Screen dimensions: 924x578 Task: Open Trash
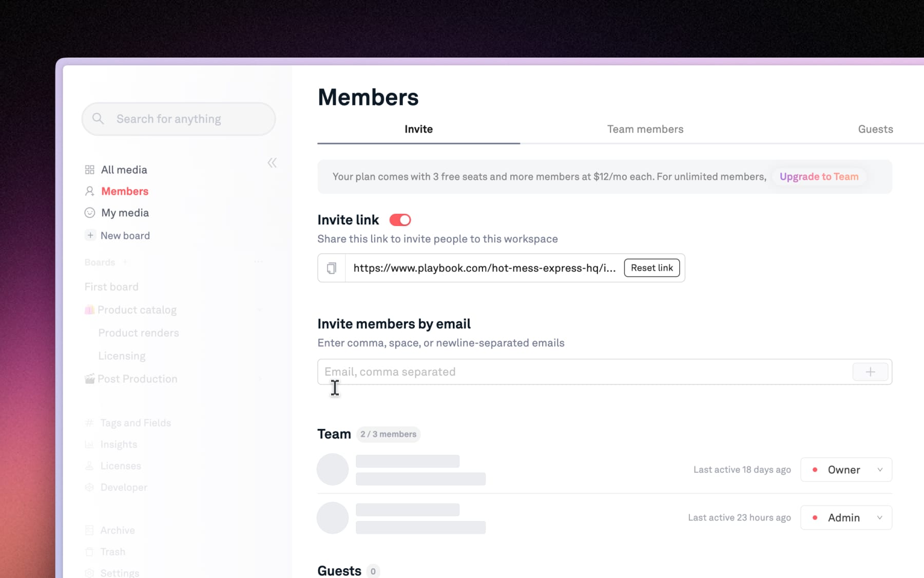(x=112, y=552)
